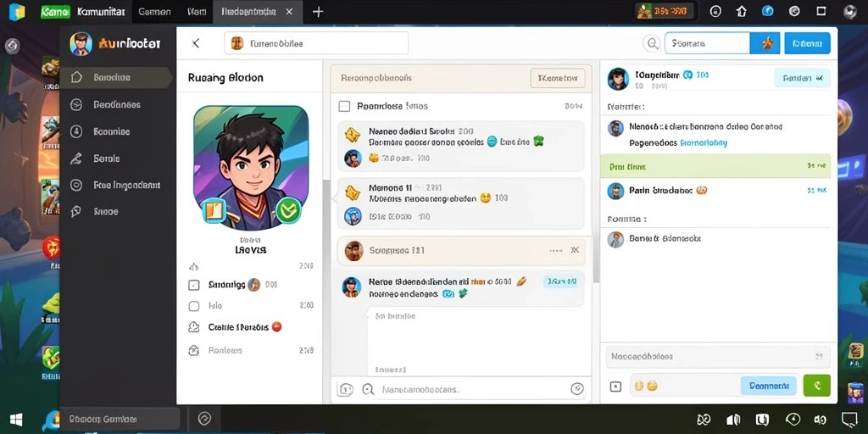Open the blue Samorlohty link
Viewport: 868px width, 434px height.
click(x=703, y=142)
